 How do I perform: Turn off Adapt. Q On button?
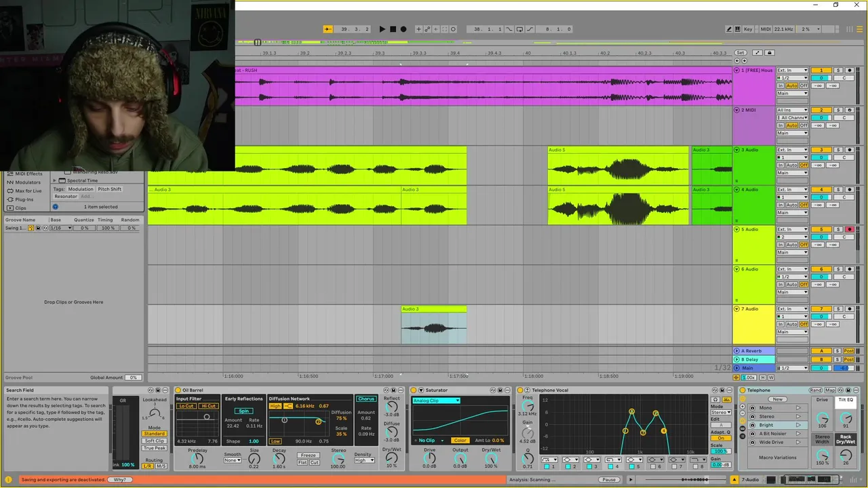[721, 438]
